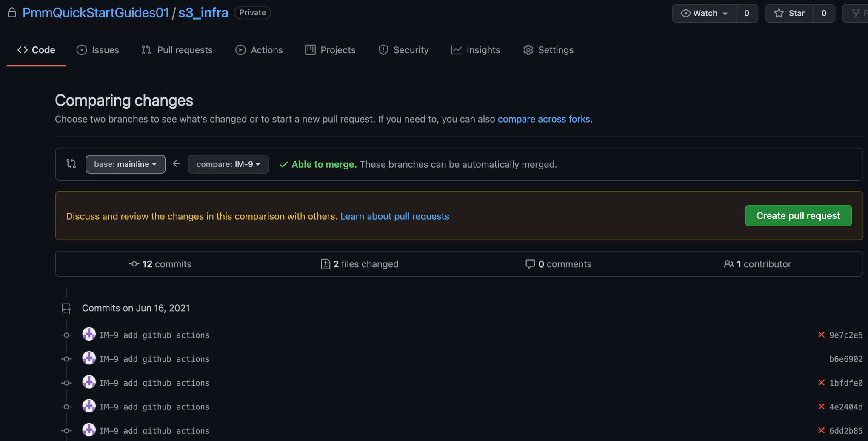
Task: Click the fork icon at the top right
Action: pos(856,13)
